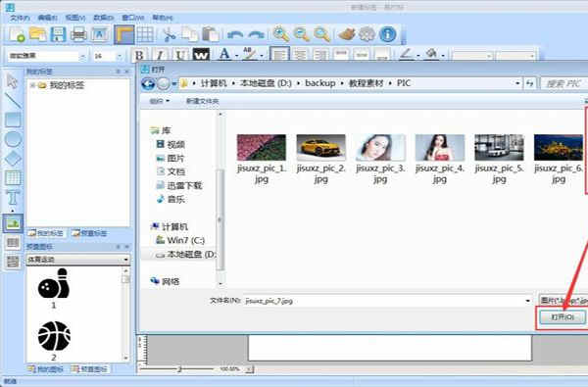Toggle italic formatting button

(160, 56)
